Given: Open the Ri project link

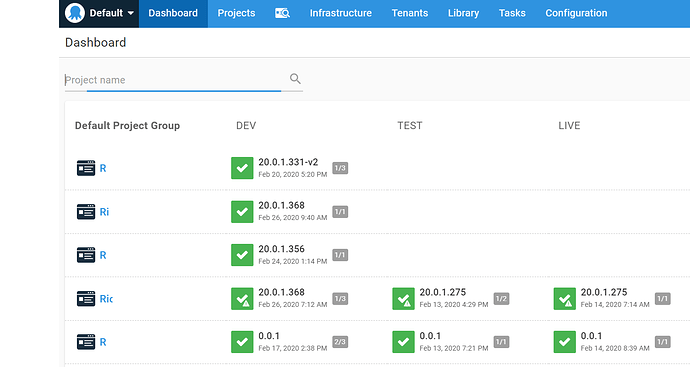Looking at the screenshot, I should pyautogui.click(x=104, y=212).
